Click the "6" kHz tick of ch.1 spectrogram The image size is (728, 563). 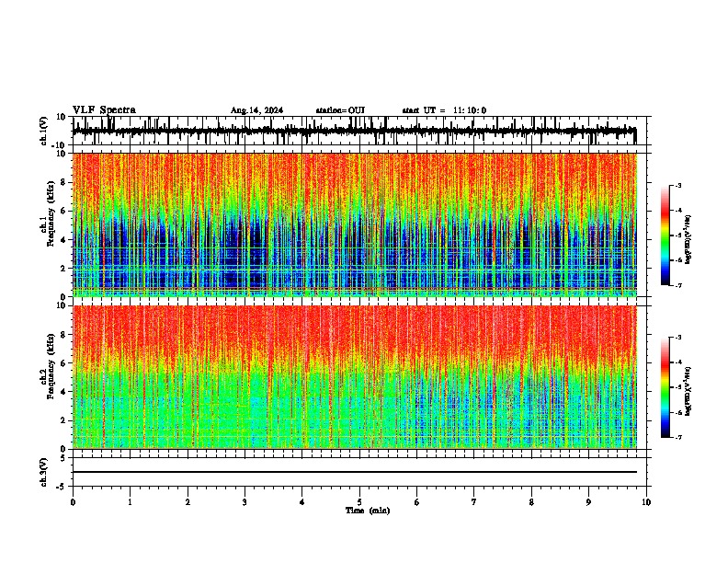pyautogui.click(x=63, y=211)
